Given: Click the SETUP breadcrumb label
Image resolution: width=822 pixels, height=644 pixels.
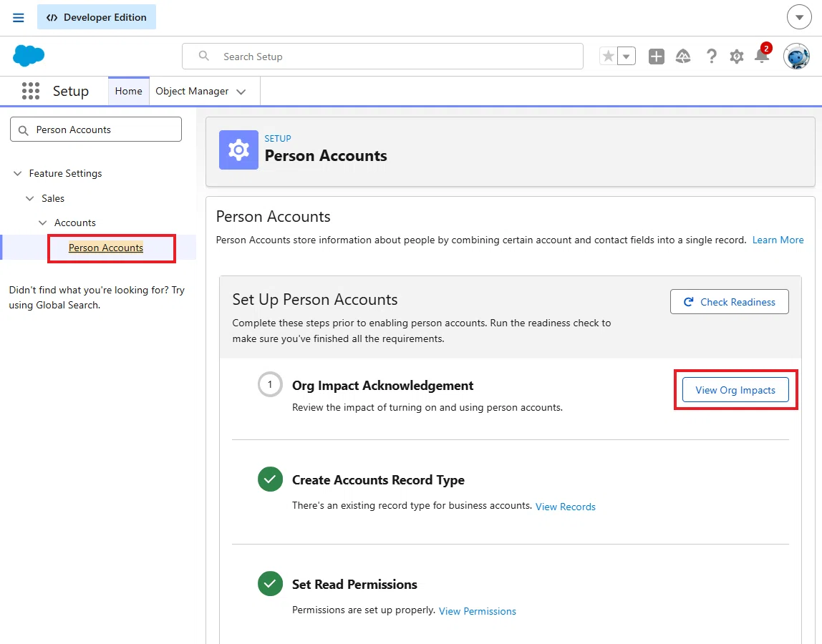Looking at the screenshot, I should pos(277,138).
